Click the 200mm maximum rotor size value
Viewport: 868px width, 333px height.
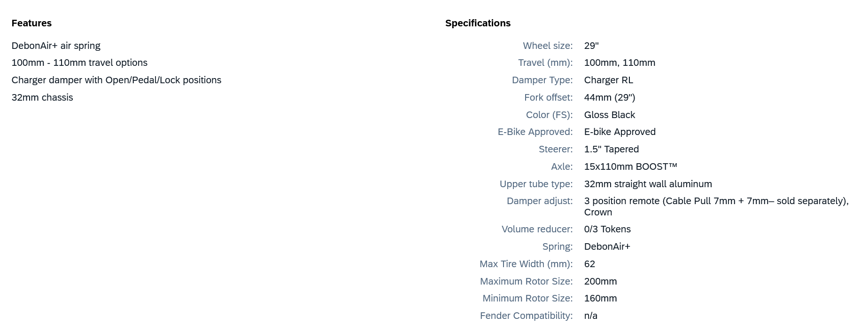pos(600,281)
